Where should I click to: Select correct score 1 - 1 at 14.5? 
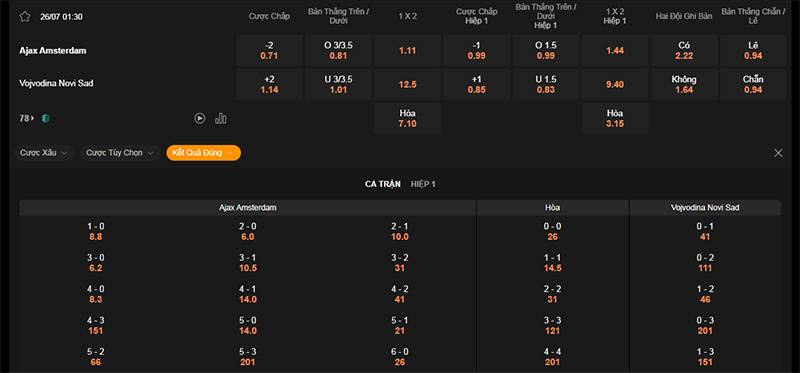coord(553,263)
